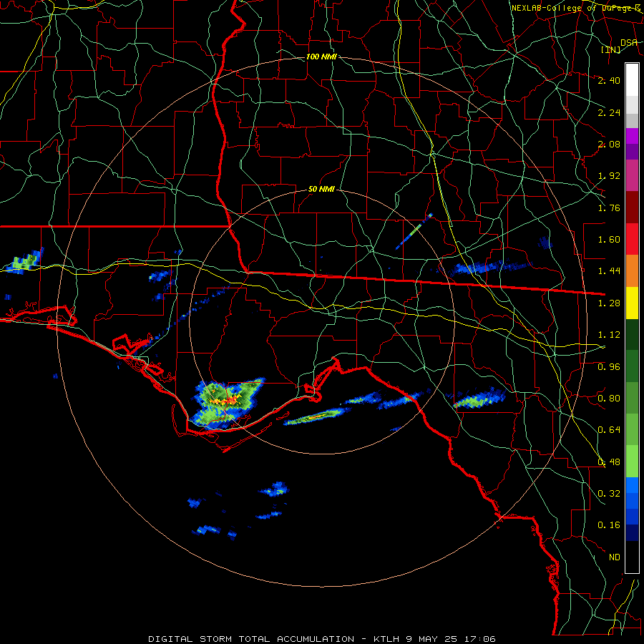Click the [IN] units label
Viewport: 644px width, 644px height.
point(611,49)
